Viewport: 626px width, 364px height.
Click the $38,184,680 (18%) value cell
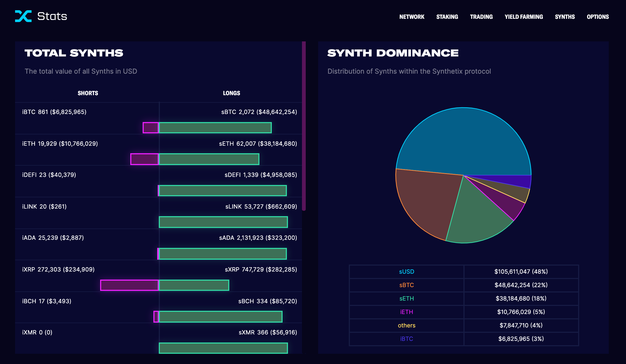(x=521, y=298)
